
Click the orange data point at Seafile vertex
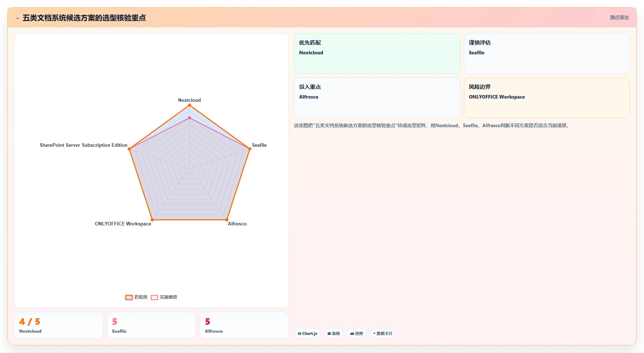pyautogui.click(x=250, y=149)
